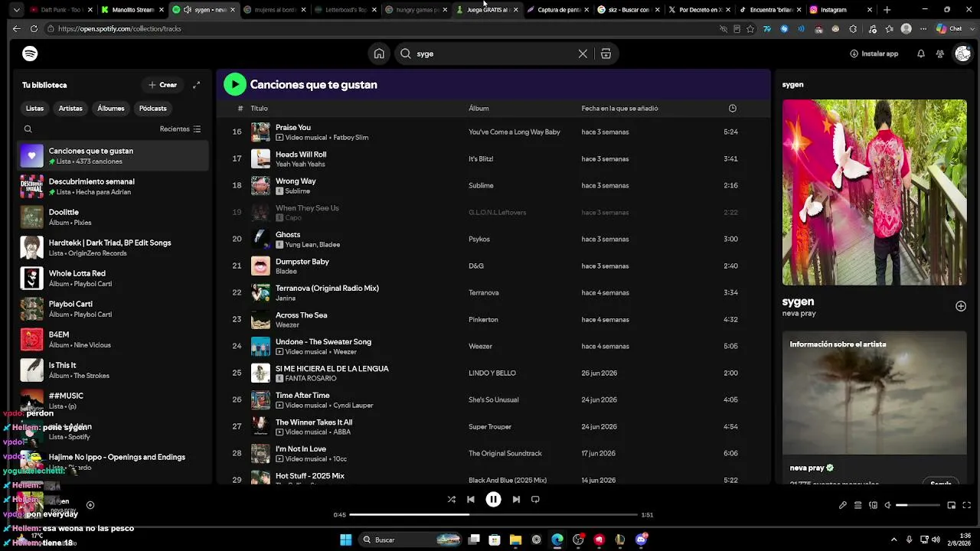Select SI ME HICIERA EL DE LA LENGUA
This screenshot has width=980, height=551.
(332, 369)
